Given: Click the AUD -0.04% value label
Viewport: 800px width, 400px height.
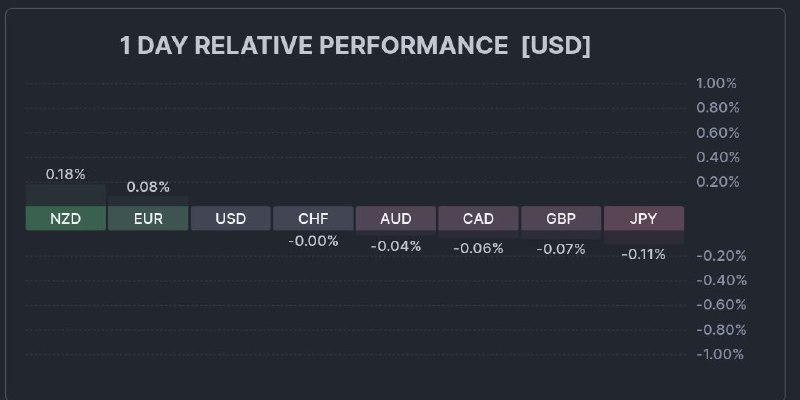Looking at the screenshot, I should 396,246.
